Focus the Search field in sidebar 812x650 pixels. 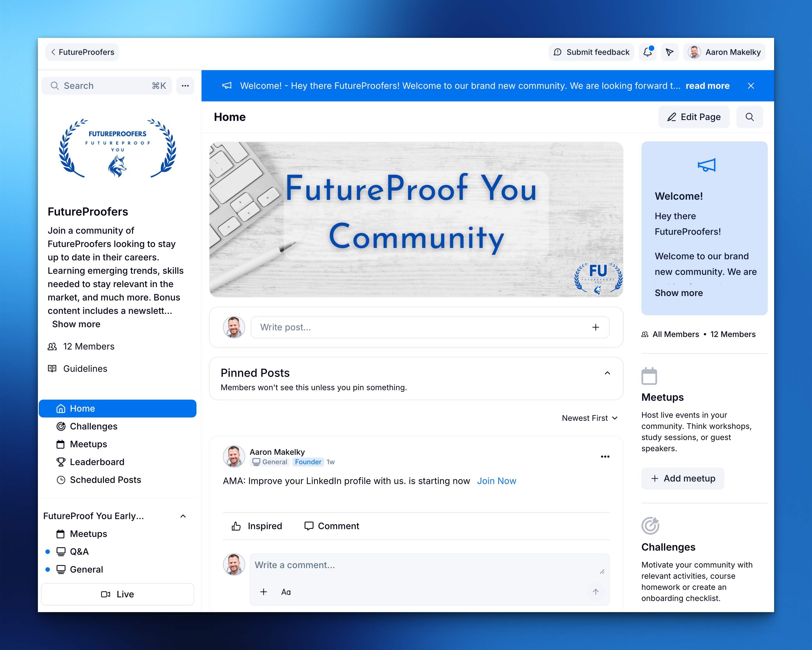pyautogui.click(x=105, y=86)
